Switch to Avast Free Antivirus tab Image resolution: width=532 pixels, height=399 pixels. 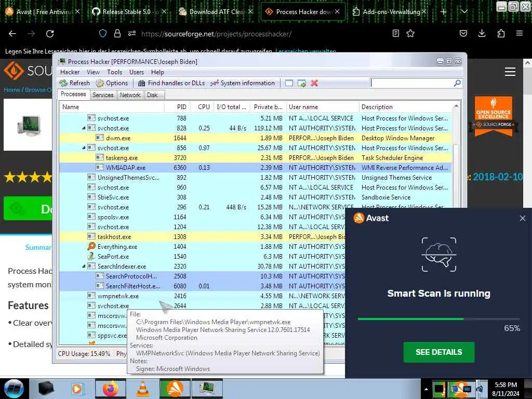click(42, 12)
